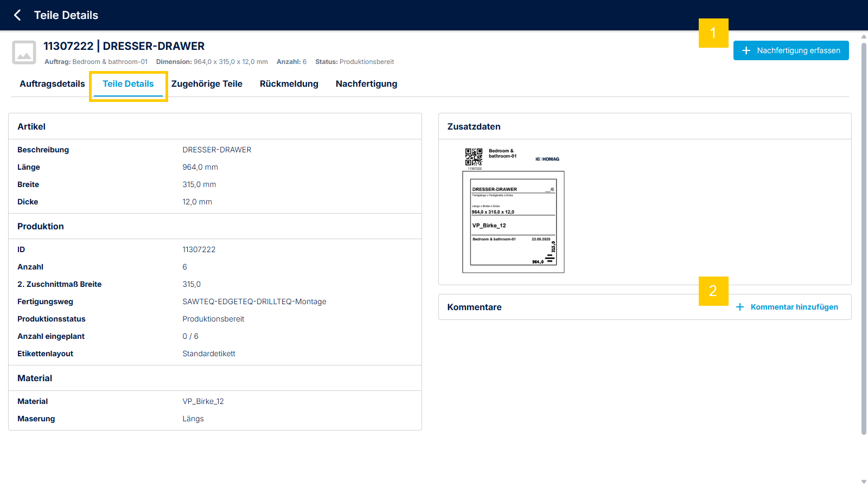Screen dimensions: 868x488
Task: Click the scrollbar up arrow at the top
Action: click(864, 36)
